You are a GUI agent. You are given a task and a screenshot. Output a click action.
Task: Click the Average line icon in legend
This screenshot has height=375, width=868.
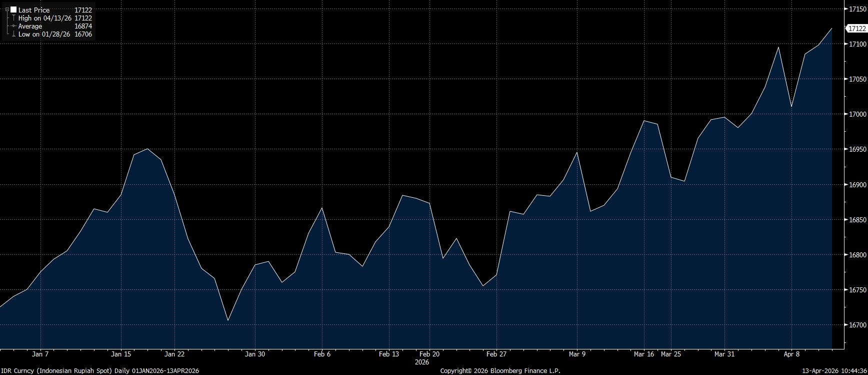[13, 26]
